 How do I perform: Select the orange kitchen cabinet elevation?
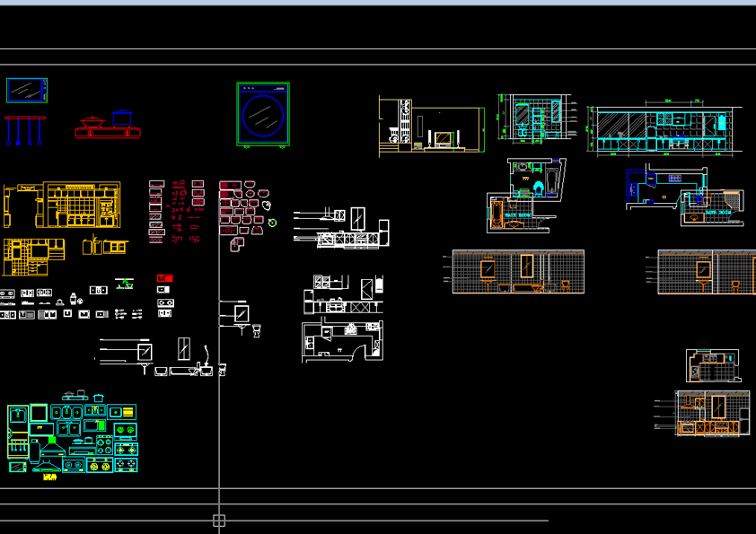click(x=702, y=414)
